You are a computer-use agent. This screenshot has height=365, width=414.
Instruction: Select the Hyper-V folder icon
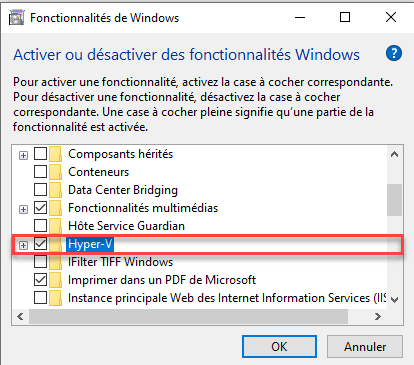(x=55, y=244)
